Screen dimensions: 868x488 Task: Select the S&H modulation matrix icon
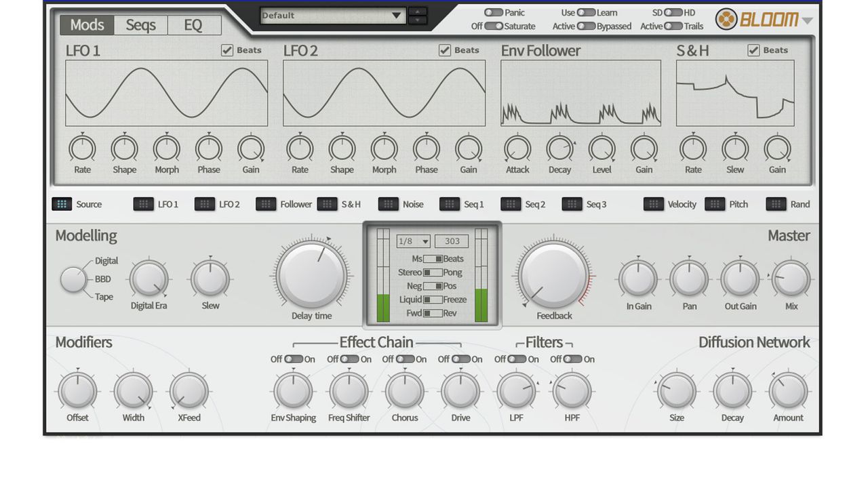(x=327, y=204)
